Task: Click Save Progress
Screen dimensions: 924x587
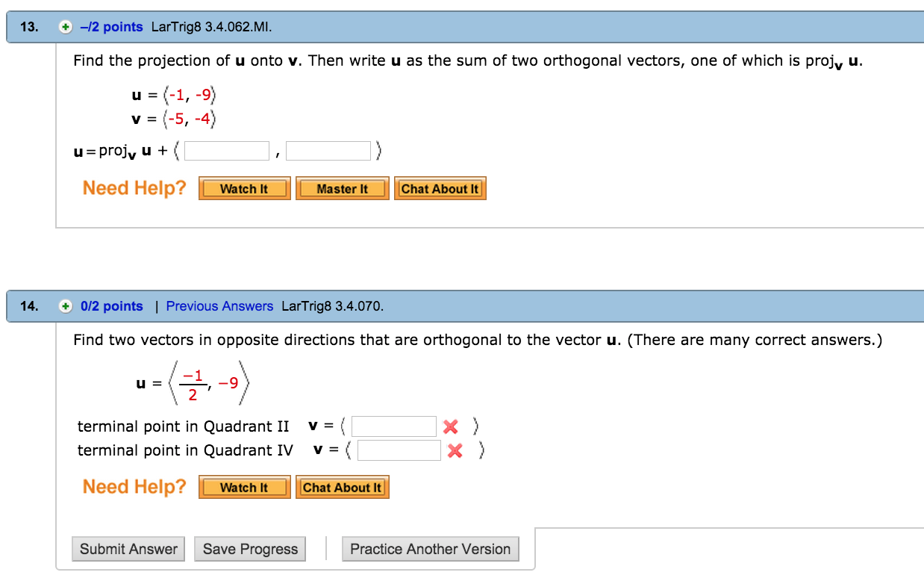Action: [x=249, y=548]
